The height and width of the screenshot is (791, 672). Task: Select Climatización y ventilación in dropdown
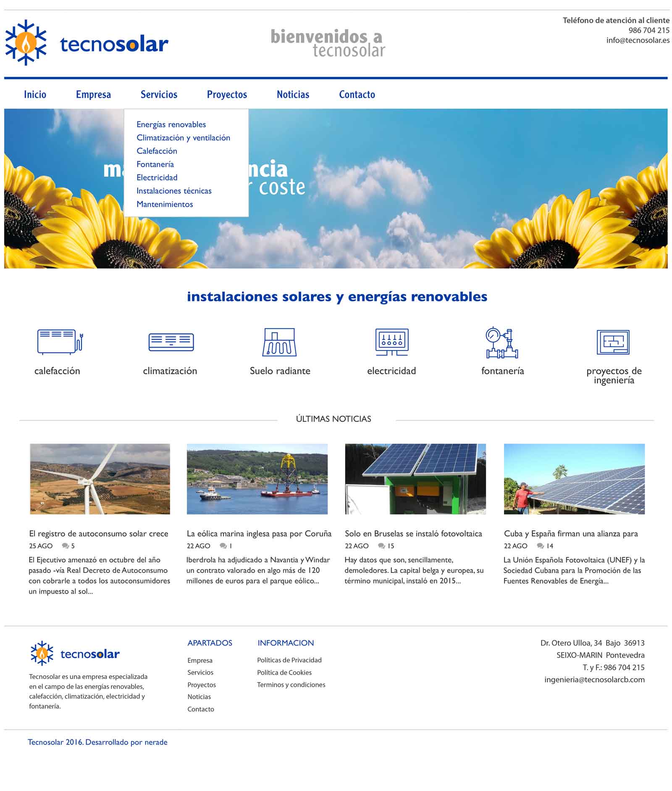pos(183,138)
